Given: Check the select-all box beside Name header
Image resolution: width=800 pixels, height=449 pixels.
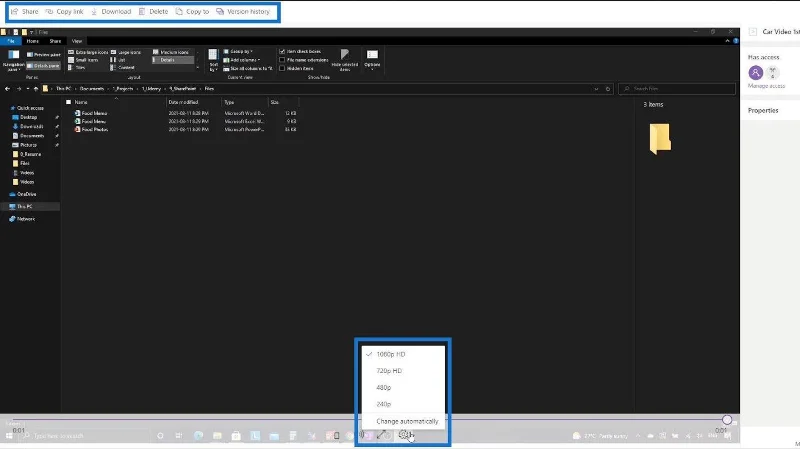Looking at the screenshot, I should click(68, 102).
